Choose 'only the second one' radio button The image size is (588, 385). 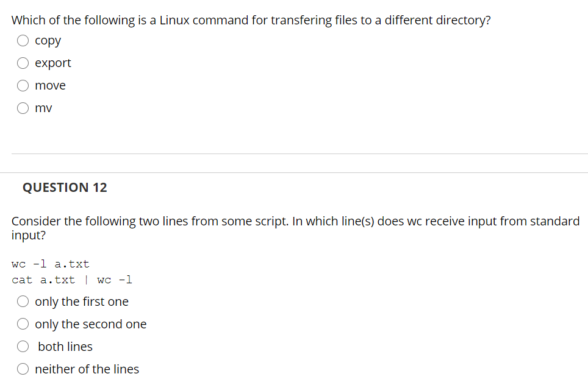coord(23,325)
